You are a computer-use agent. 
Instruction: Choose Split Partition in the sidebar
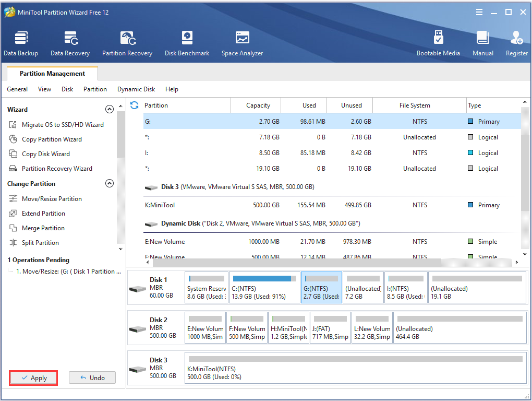point(40,243)
